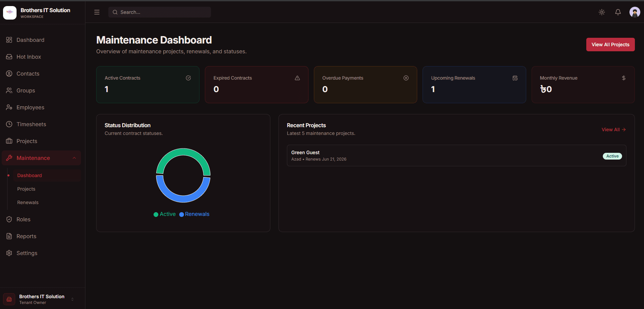Open the Green Guest project row
The image size is (644, 309).
[x=456, y=156]
